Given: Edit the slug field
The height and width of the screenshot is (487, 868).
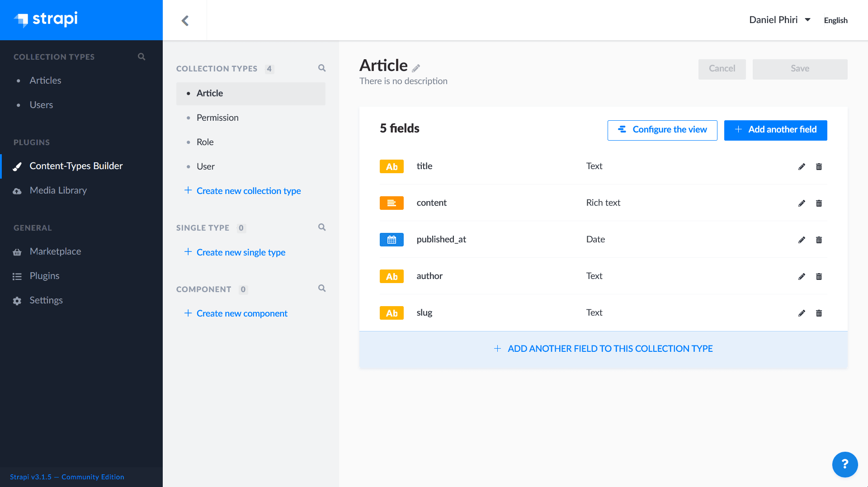Looking at the screenshot, I should 802,313.
